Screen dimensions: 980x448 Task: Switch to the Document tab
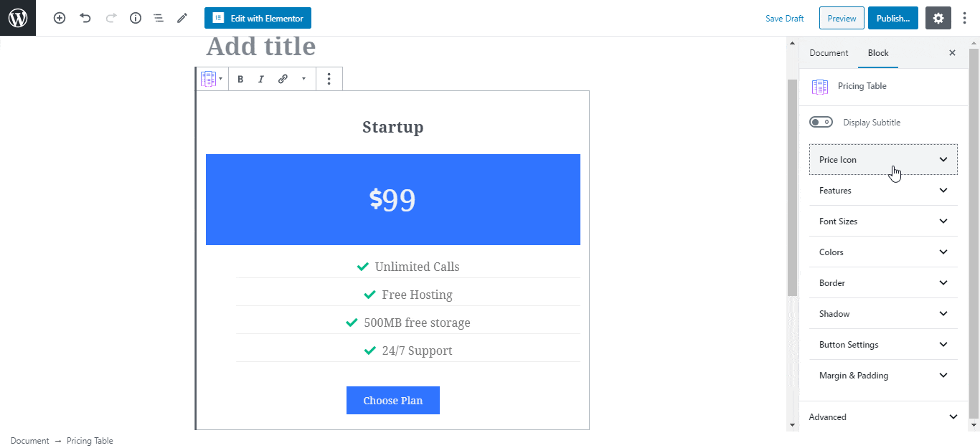click(x=829, y=53)
